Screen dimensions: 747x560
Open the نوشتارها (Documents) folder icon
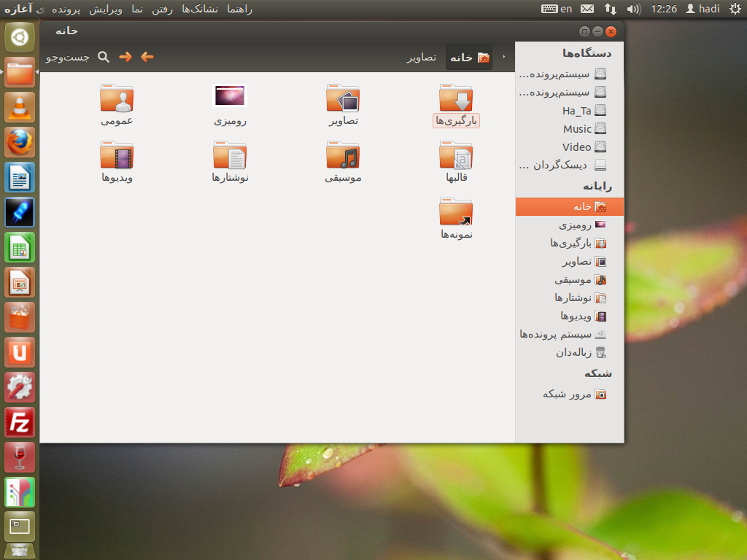[230, 155]
